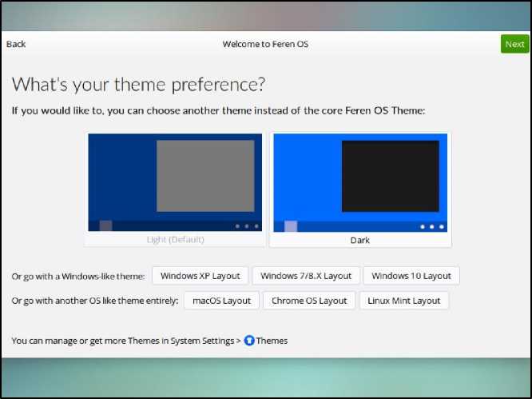The width and height of the screenshot is (532, 399).
Task: Go Back to the previous page
Action: point(16,44)
